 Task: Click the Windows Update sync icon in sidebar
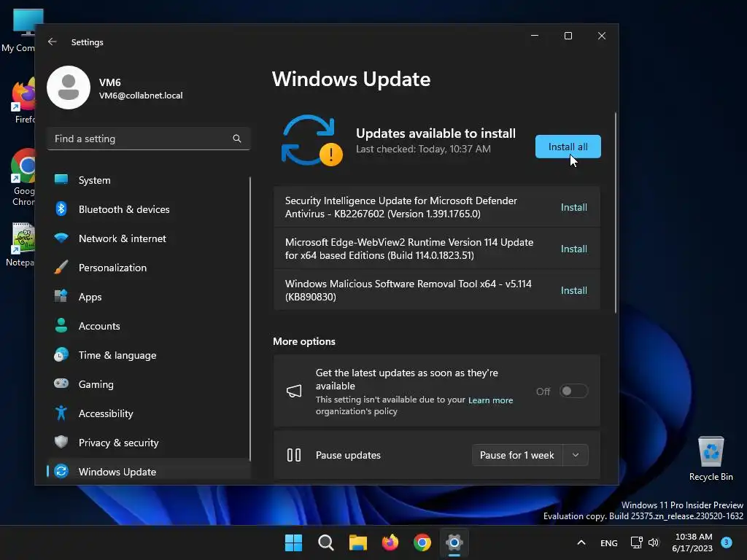[x=61, y=471]
